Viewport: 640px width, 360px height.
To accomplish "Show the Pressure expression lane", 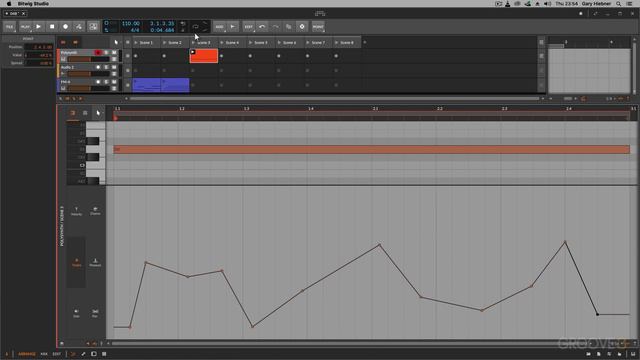I will coord(95,262).
